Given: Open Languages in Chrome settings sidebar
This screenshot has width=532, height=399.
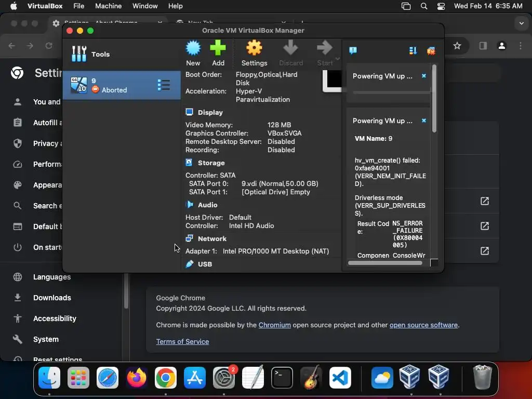Looking at the screenshot, I should (52, 277).
